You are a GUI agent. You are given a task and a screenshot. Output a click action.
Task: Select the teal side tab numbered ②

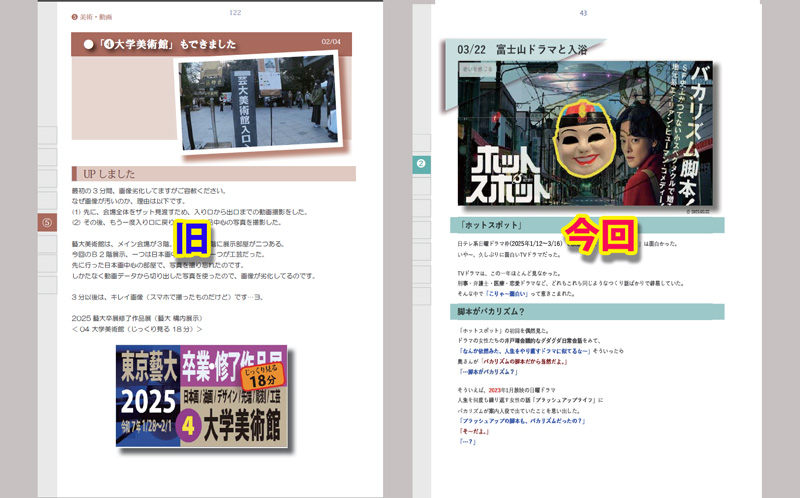click(421, 163)
